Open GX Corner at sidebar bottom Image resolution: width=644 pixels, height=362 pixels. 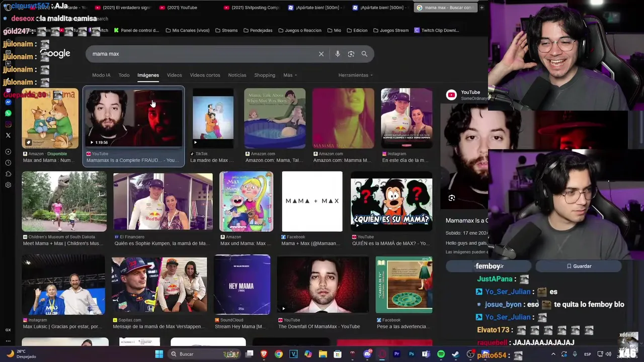pyautogui.click(x=8, y=330)
